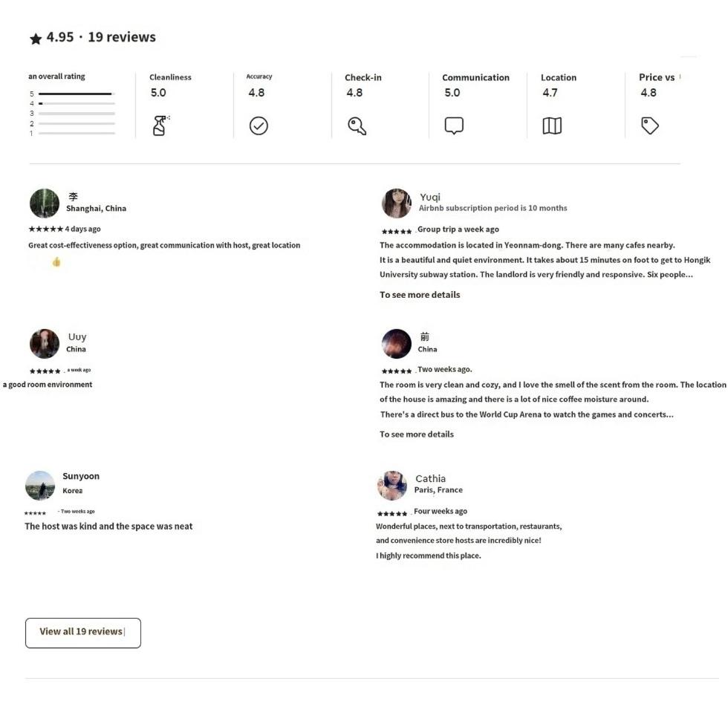The height and width of the screenshot is (707, 728).
Task: Click the 19 reviews heading text
Action: 122,37
